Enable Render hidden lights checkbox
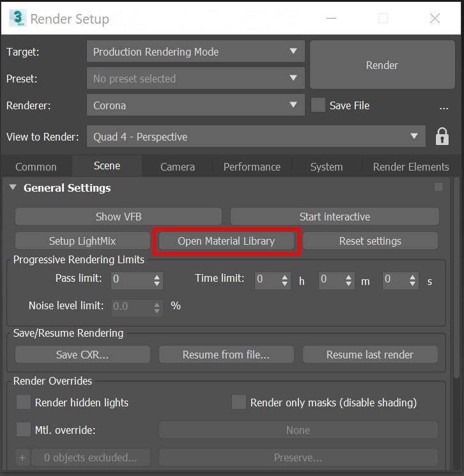 point(24,403)
